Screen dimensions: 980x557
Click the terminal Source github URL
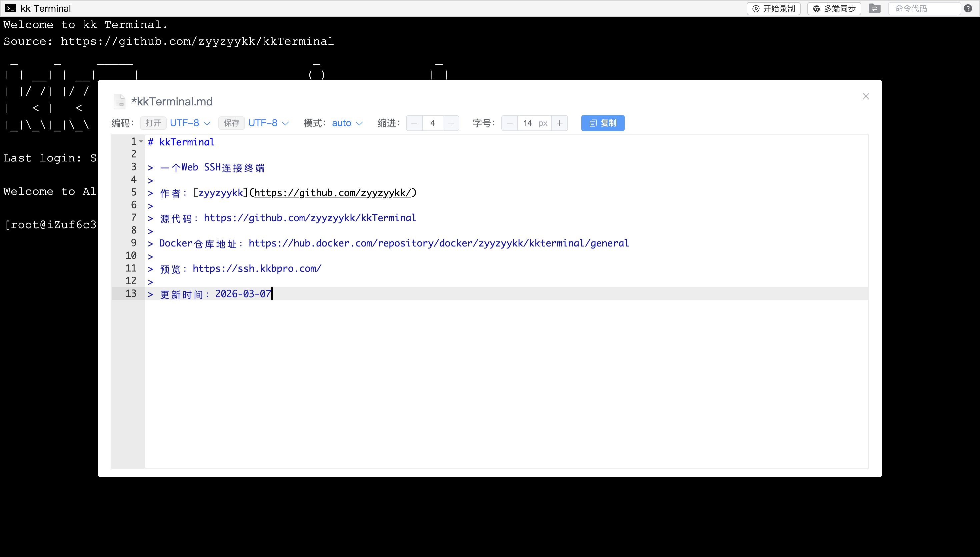[197, 41]
